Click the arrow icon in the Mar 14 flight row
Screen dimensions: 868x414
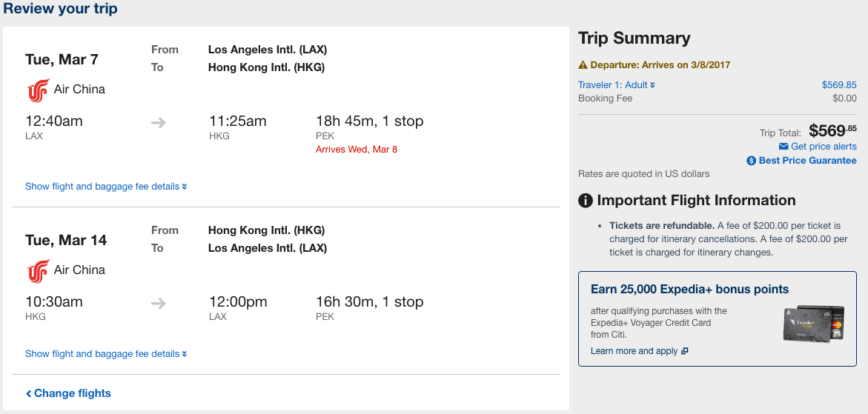click(x=159, y=303)
